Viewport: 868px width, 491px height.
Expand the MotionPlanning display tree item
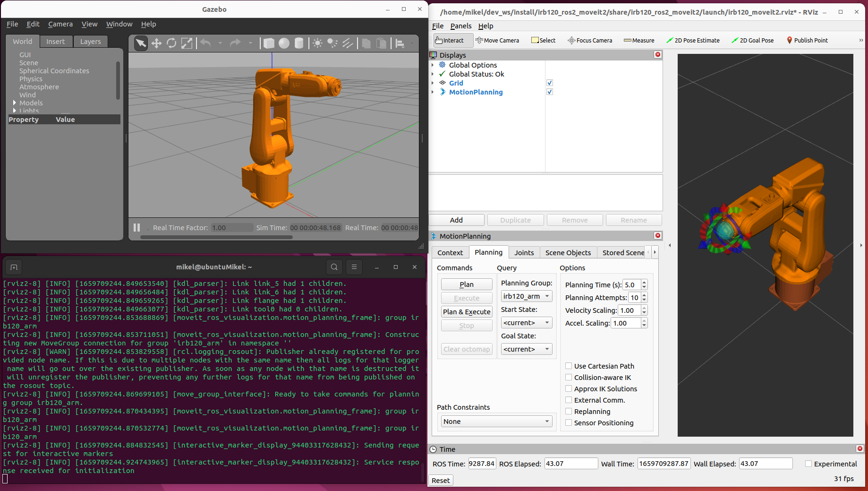tap(433, 92)
